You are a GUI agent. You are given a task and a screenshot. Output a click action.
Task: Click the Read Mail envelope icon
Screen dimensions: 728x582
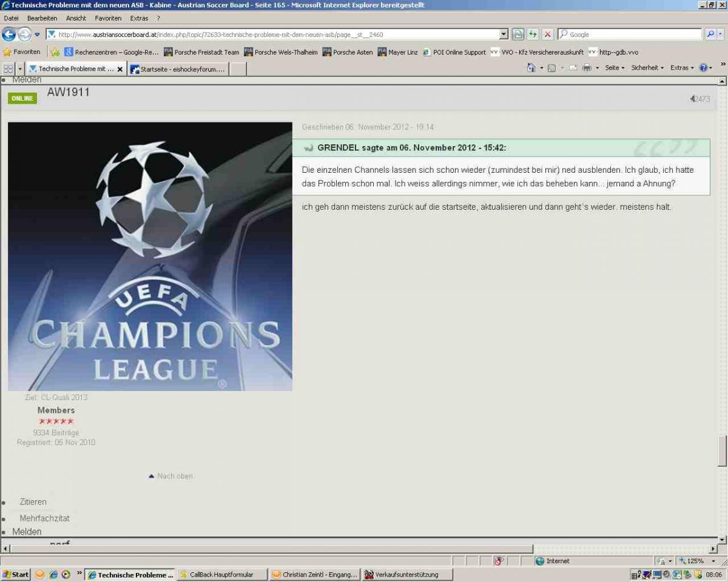pos(573,68)
